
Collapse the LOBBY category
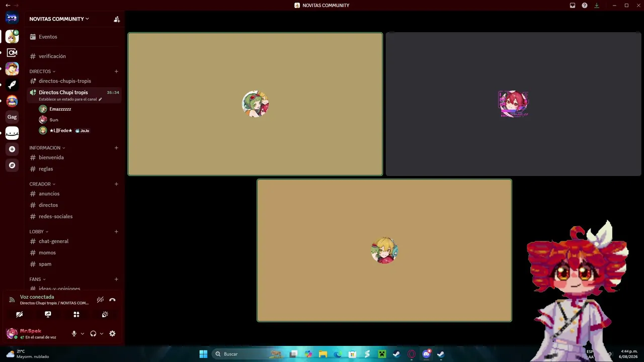coord(39,232)
